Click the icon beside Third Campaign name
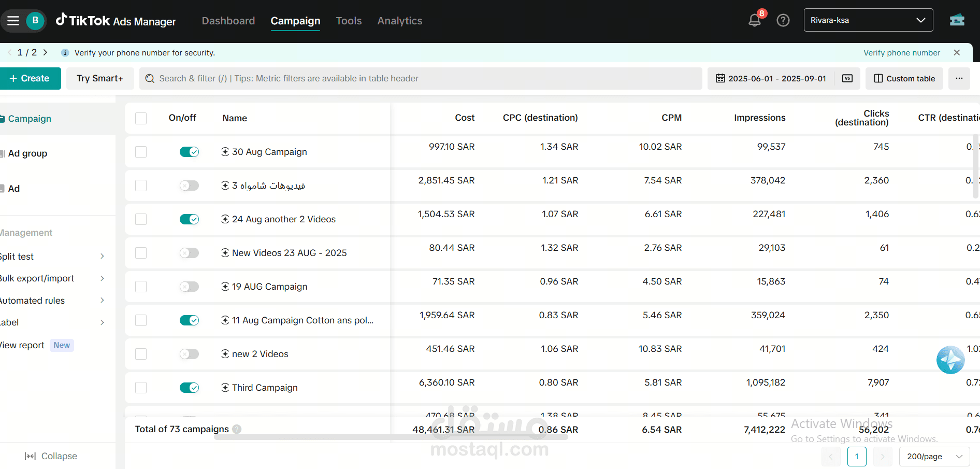 (225, 387)
